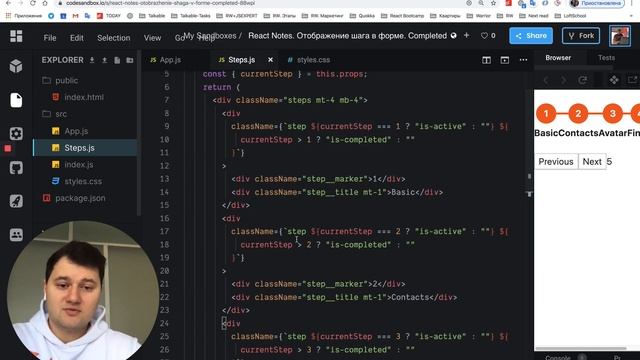Open Configuration Files gear icon
640x360 pixels.
pyautogui.click(x=16, y=133)
